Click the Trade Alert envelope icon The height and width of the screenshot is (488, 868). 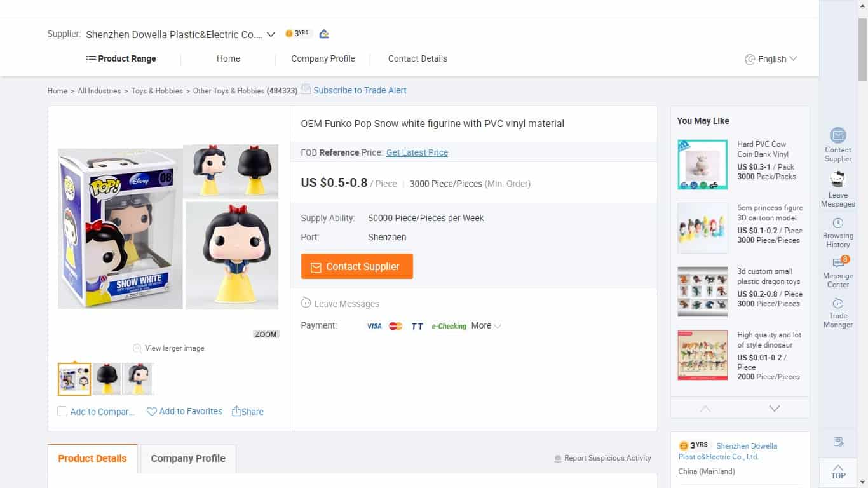(306, 89)
